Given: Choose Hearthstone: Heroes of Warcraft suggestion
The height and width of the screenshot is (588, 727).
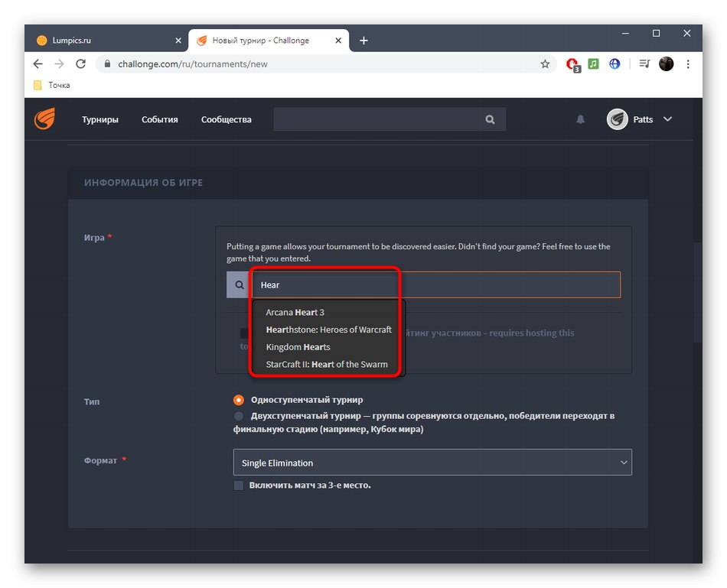Looking at the screenshot, I should 328,330.
